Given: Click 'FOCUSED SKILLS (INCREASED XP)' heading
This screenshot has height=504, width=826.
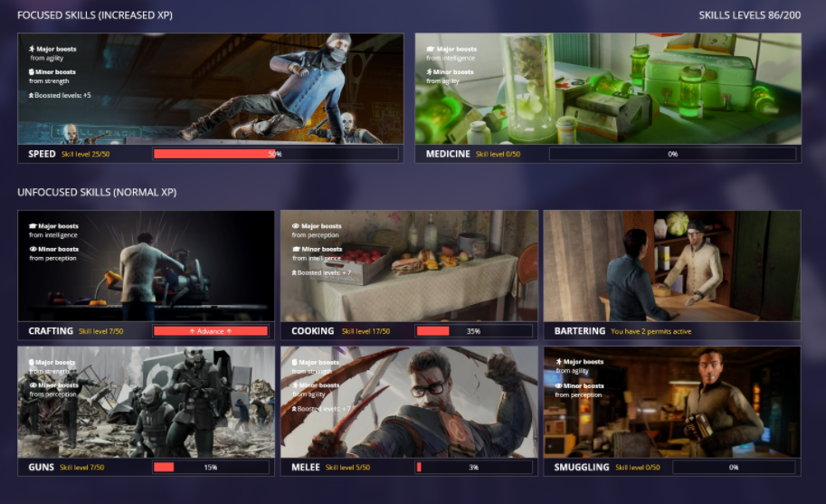Looking at the screenshot, I should coord(95,15).
